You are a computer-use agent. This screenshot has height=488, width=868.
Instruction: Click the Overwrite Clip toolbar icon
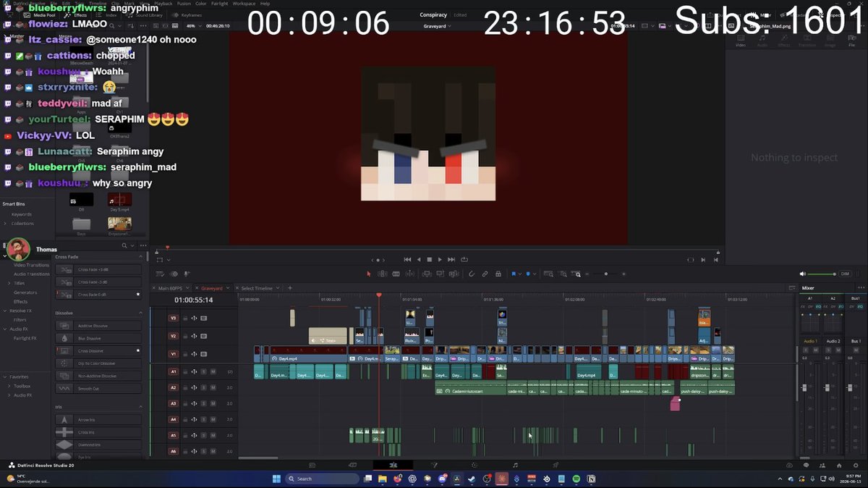click(440, 274)
